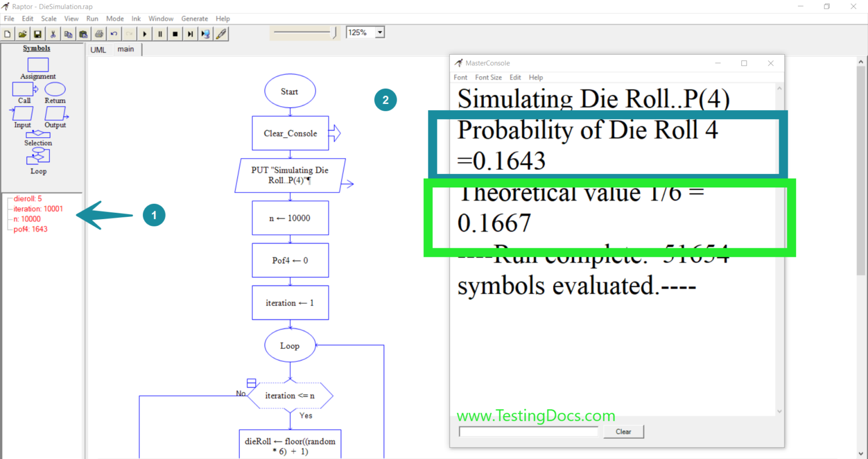Select the Ink pen tool on the toolbar

tap(221, 33)
